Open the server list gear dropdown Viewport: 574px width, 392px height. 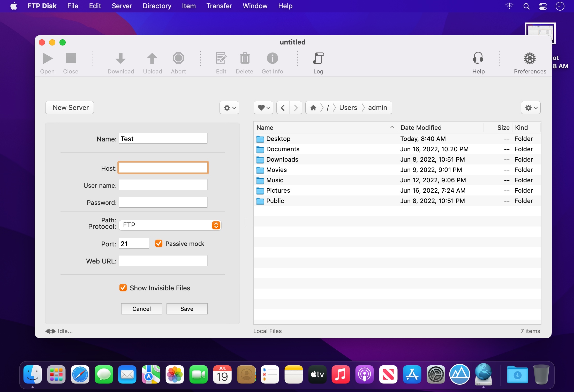tap(229, 108)
